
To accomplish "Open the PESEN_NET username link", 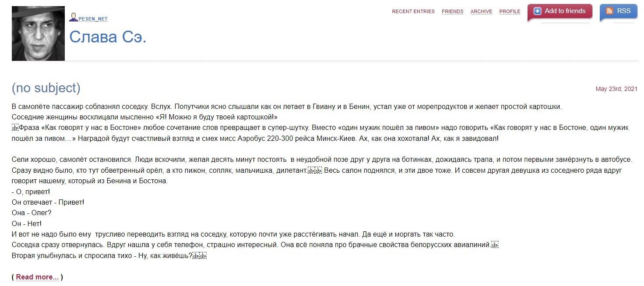I will [x=93, y=19].
